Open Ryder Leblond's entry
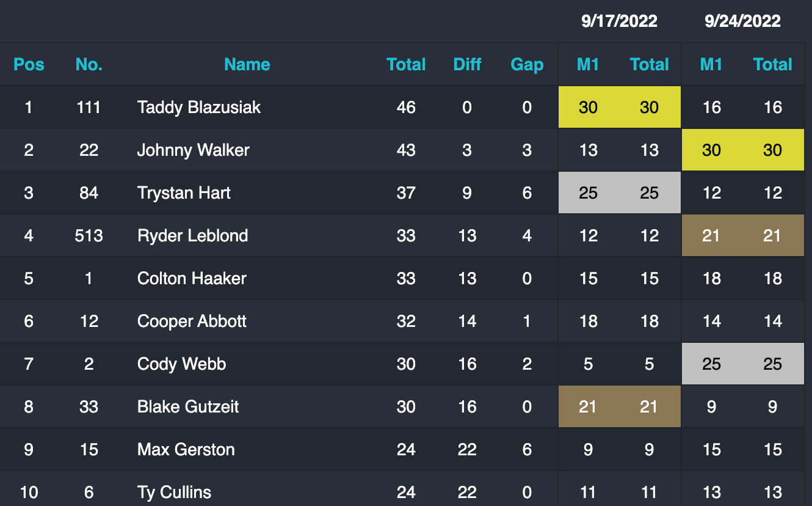 coord(192,236)
